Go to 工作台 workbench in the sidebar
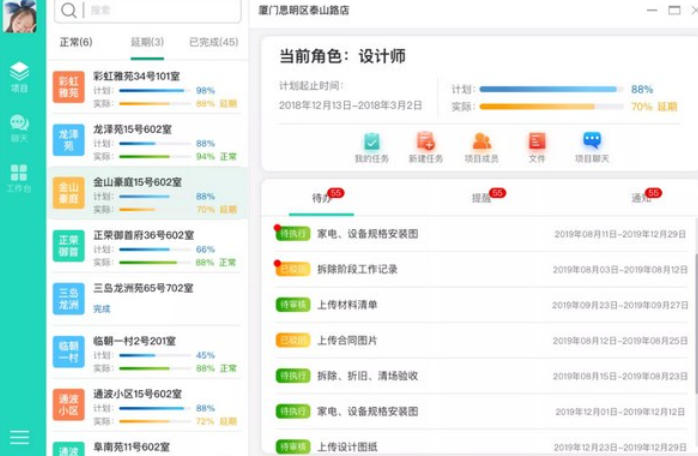Image resolution: width=698 pixels, height=456 pixels. click(20, 178)
